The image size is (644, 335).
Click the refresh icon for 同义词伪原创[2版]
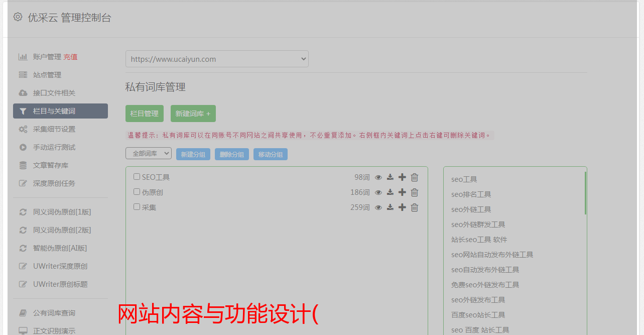(23, 230)
